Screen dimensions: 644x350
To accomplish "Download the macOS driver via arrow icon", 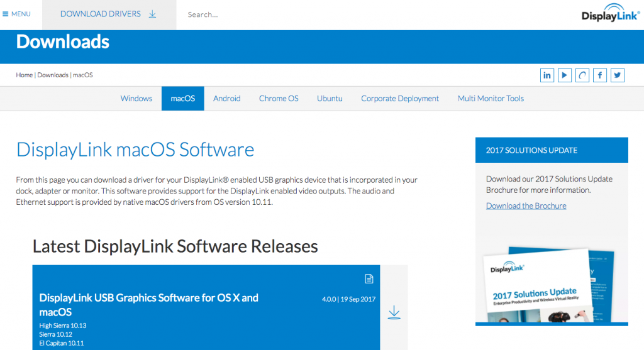I will pos(394,312).
